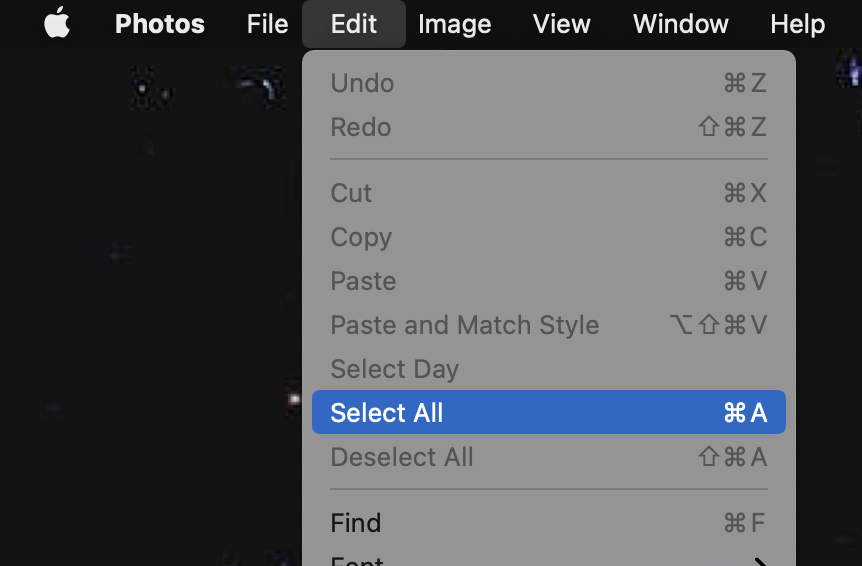Open the Help menu
Screen dimensions: 862x566
click(x=797, y=24)
